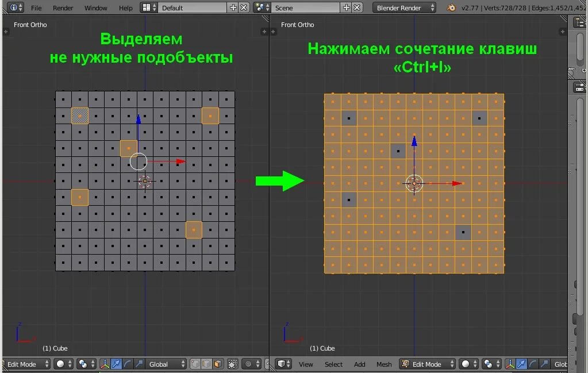Screen dimensions: 588x373
Task: Select translate manipulator in left viewport
Action: coord(116,364)
